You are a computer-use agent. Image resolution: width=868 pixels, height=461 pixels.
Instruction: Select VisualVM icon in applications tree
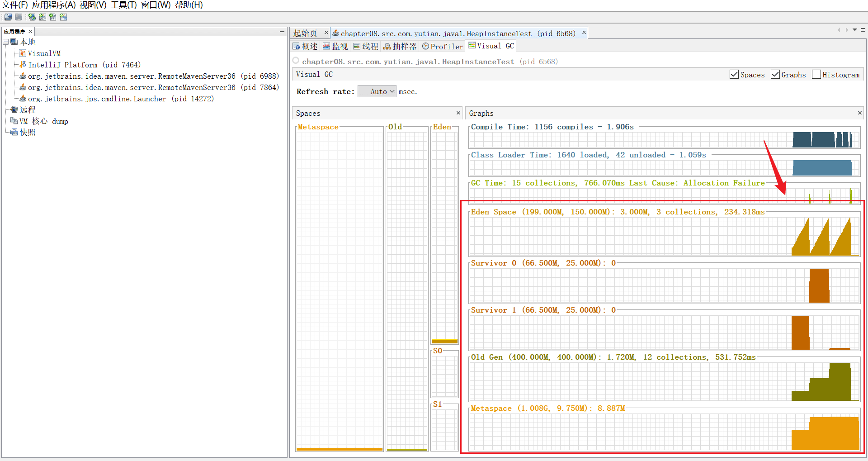[x=23, y=53]
